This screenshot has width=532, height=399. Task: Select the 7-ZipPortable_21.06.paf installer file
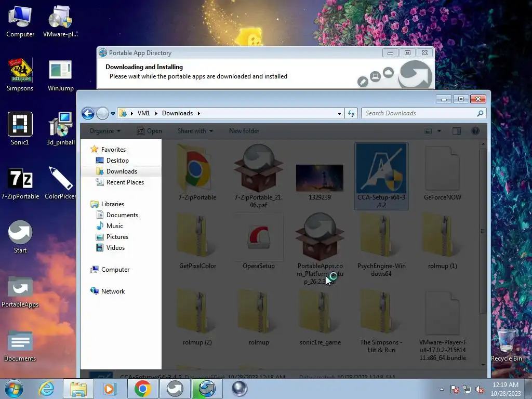(x=259, y=177)
